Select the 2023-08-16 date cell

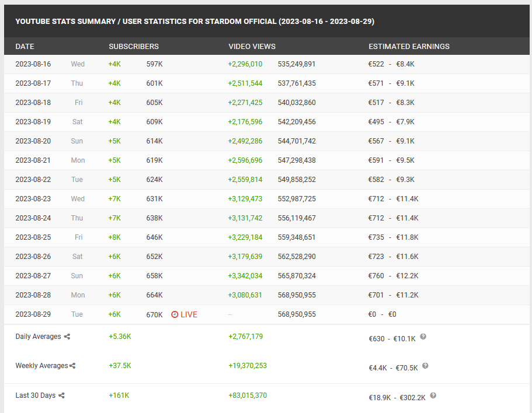pos(33,64)
